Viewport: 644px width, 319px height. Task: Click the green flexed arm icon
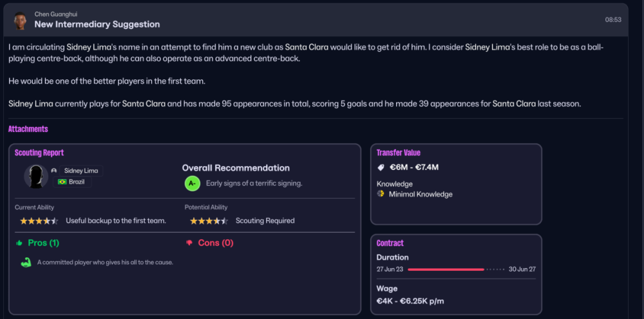tap(26, 262)
